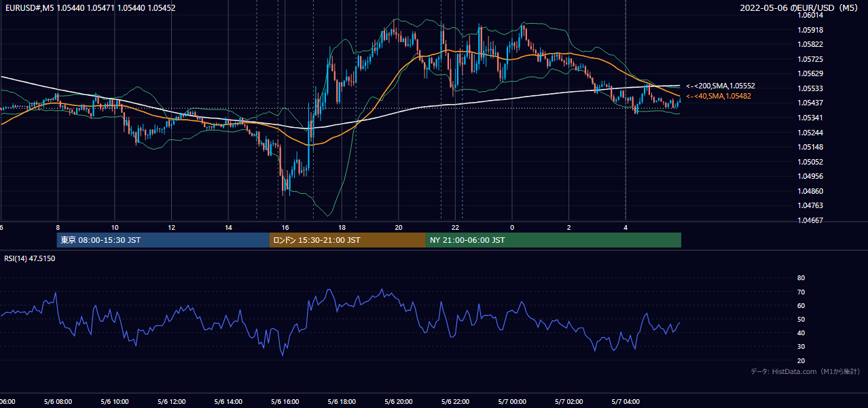Click price level 1.05052 on axis
Image resolution: width=868 pixels, height=408 pixels.
[x=811, y=162]
